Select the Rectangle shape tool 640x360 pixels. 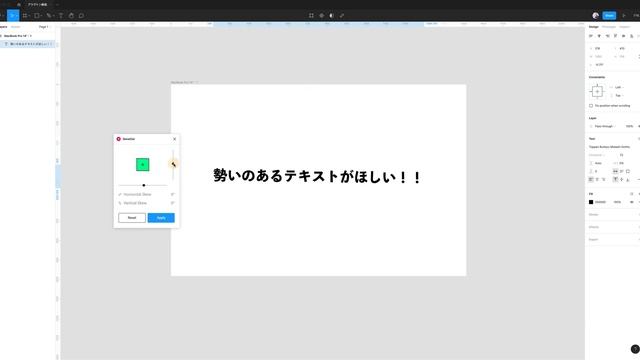[37, 16]
